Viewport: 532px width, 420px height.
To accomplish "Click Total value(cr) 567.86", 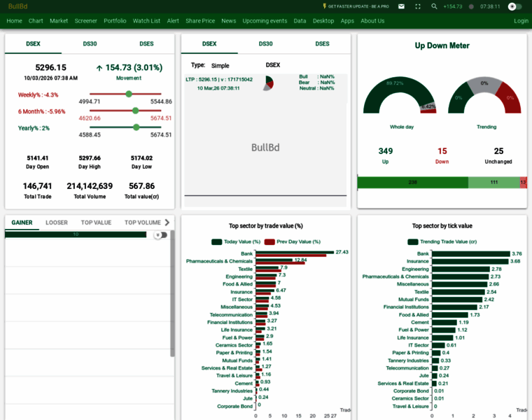I will (x=141, y=186).
